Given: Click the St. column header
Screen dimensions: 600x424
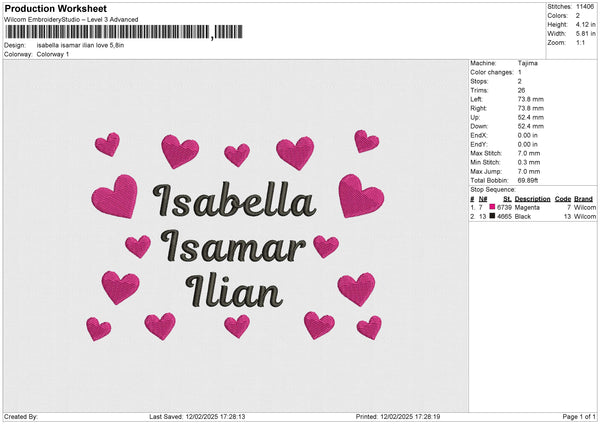Looking at the screenshot, I should (507, 199).
